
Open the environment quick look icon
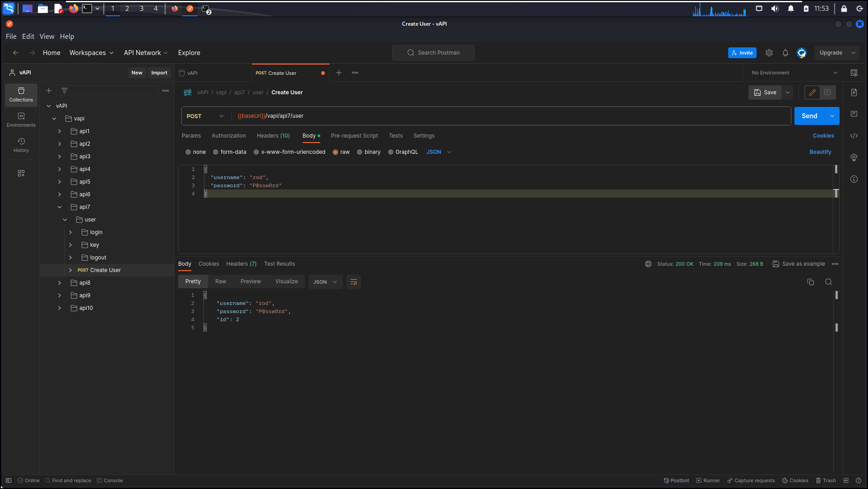[x=854, y=73]
